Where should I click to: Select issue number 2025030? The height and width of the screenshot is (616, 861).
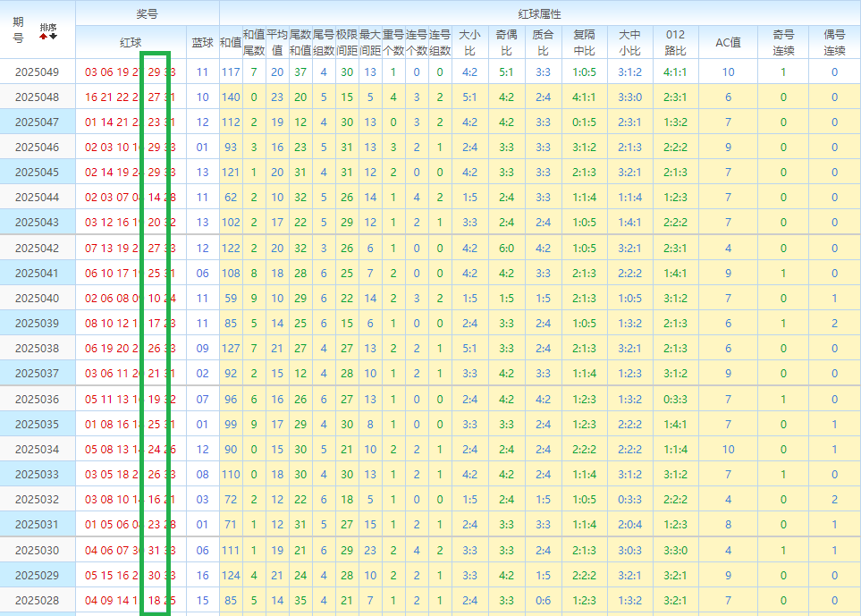click(x=37, y=550)
